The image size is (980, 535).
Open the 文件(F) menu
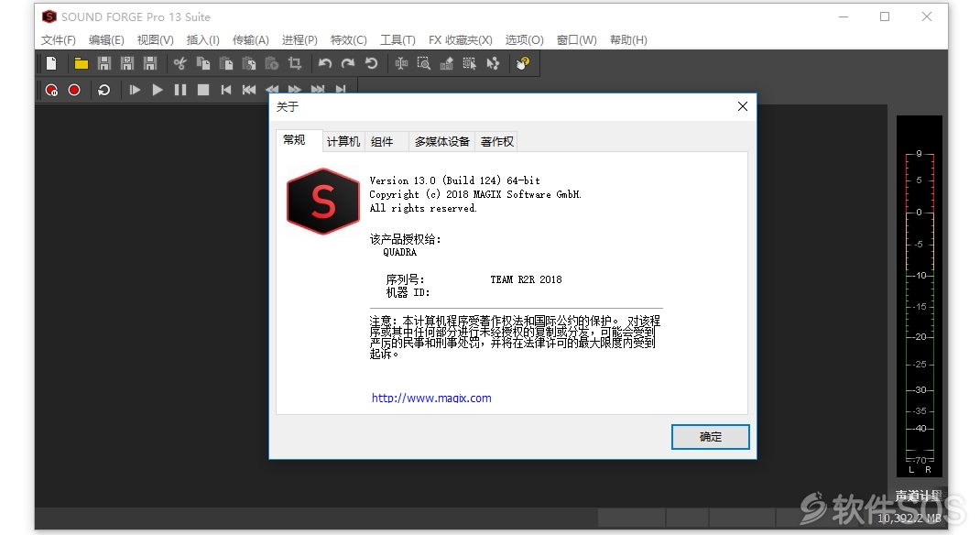(58, 40)
